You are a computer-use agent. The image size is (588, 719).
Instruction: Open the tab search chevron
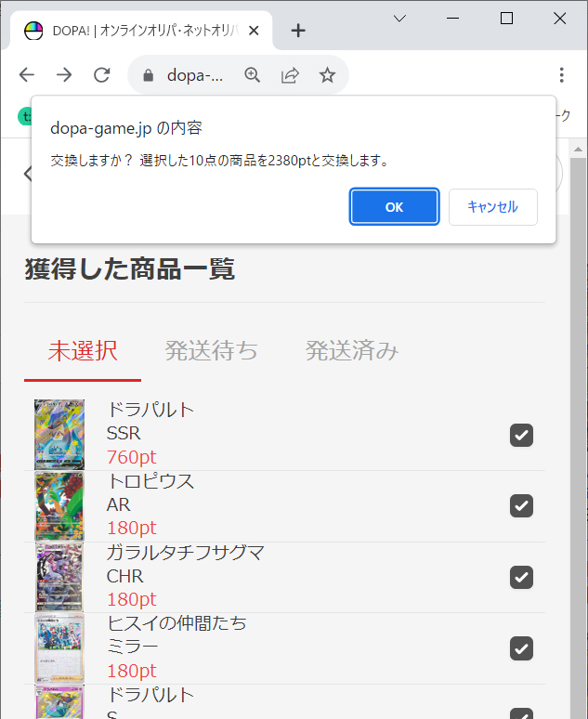click(x=400, y=19)
